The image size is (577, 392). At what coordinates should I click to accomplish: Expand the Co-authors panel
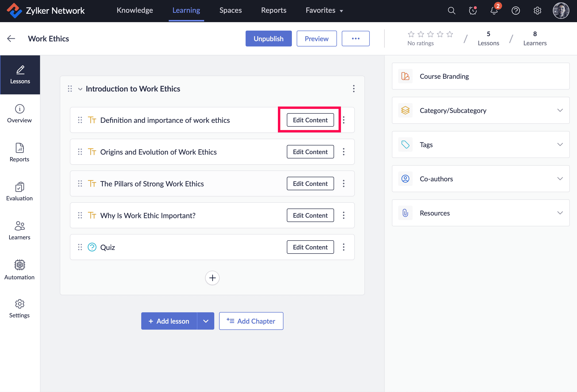point(560,179)
